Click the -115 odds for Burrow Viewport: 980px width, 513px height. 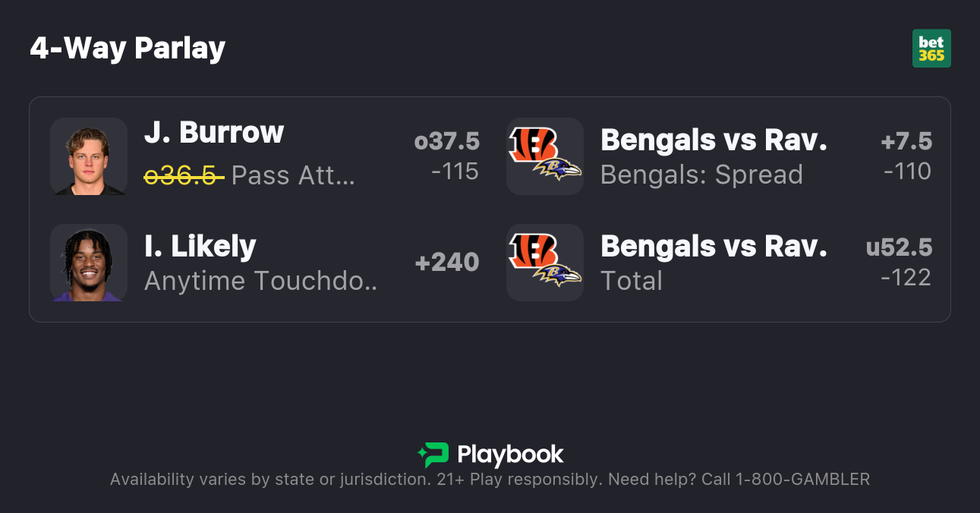(455, 172)
